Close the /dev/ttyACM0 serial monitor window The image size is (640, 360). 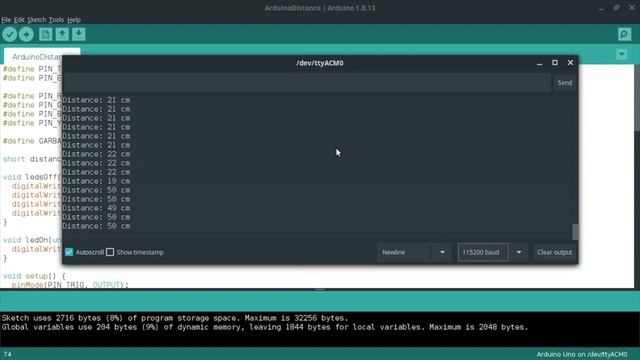coord(570,63)
